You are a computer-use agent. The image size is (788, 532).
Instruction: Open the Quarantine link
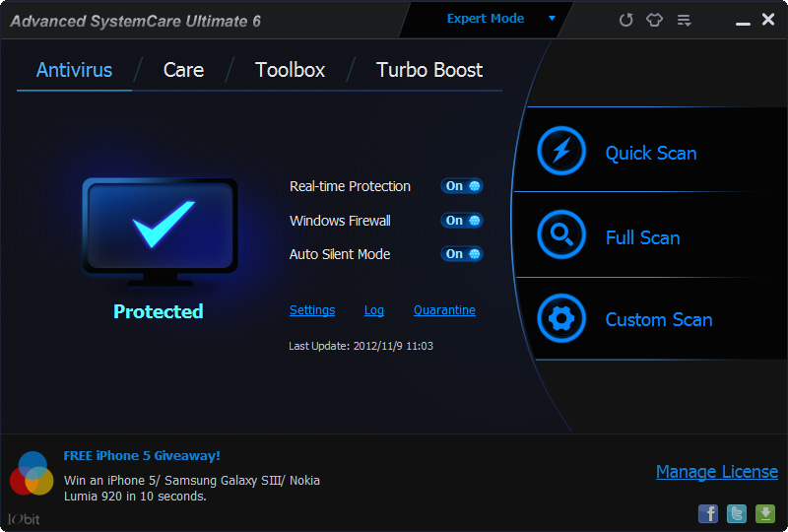click(x=444, y=310)
